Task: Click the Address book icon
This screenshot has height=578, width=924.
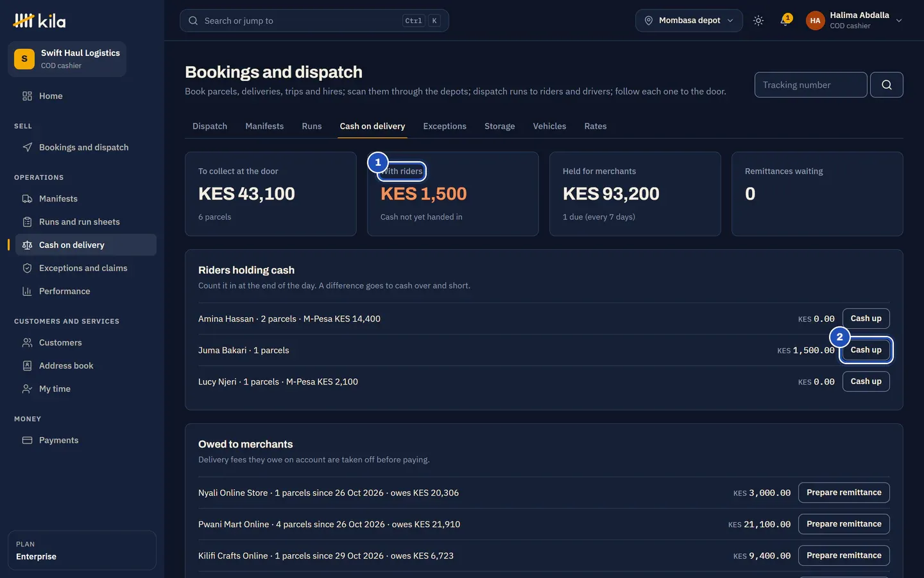Action: point(27,365)
